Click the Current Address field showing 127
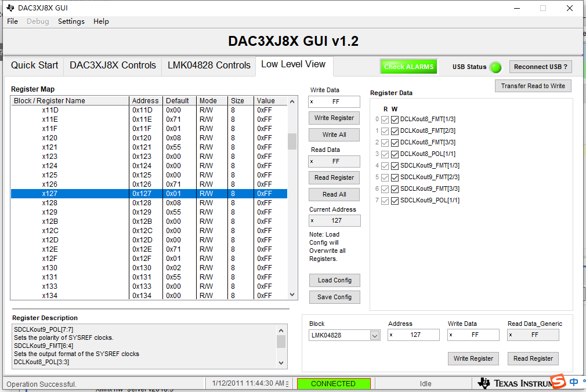The image size is (586, 392). tap(335, 220)
